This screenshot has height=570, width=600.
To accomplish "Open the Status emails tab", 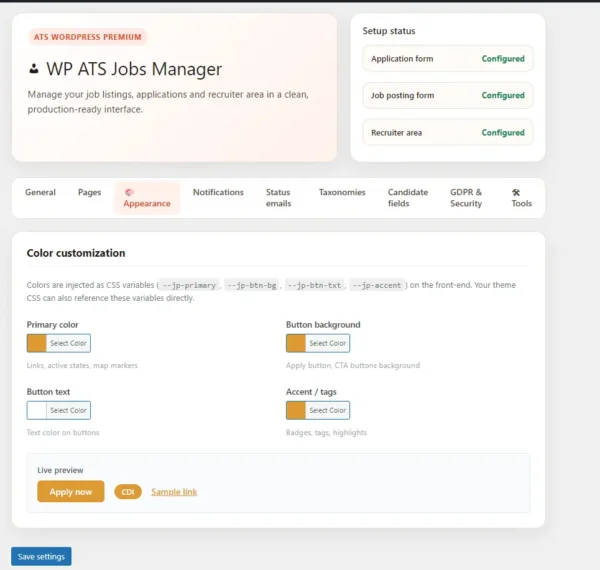I will click(x=279, y=198).
